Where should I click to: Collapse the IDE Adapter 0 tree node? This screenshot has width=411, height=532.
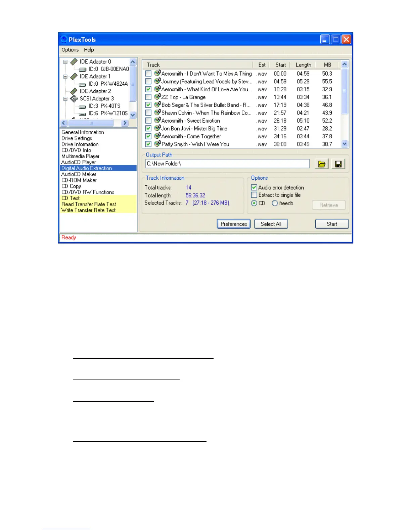point(65,62)
